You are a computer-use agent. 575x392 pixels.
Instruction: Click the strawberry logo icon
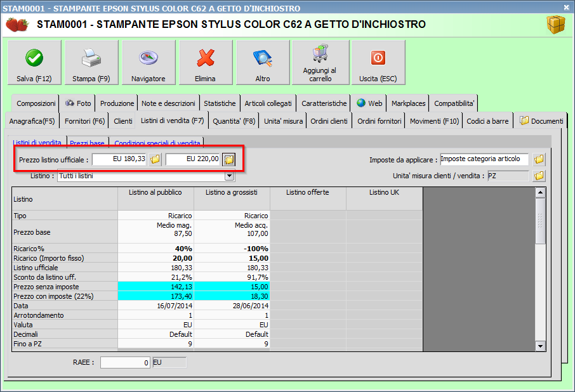point(17,24)
